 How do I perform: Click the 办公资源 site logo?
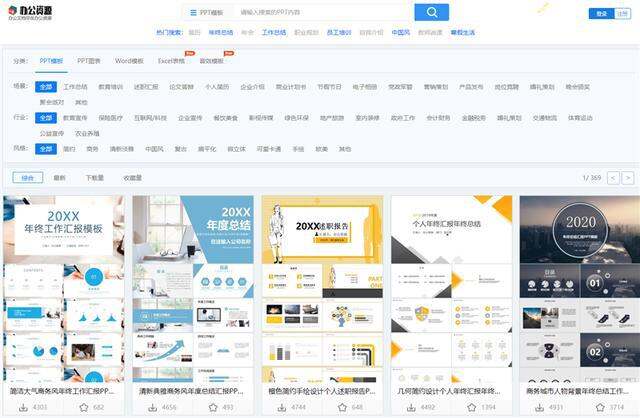30,13
